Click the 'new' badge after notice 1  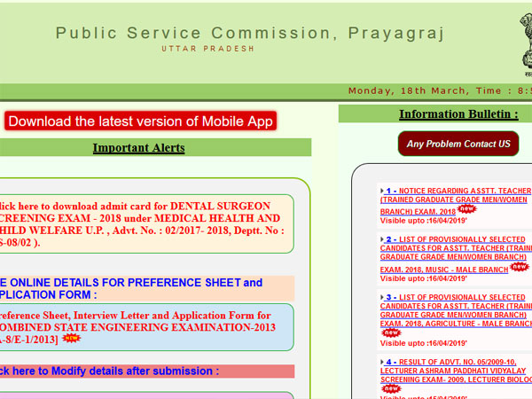[466, 210]
